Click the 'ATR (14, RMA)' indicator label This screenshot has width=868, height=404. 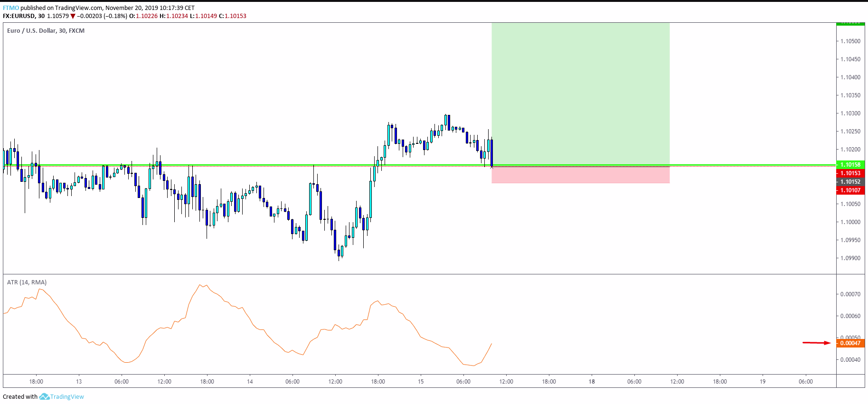27,282
